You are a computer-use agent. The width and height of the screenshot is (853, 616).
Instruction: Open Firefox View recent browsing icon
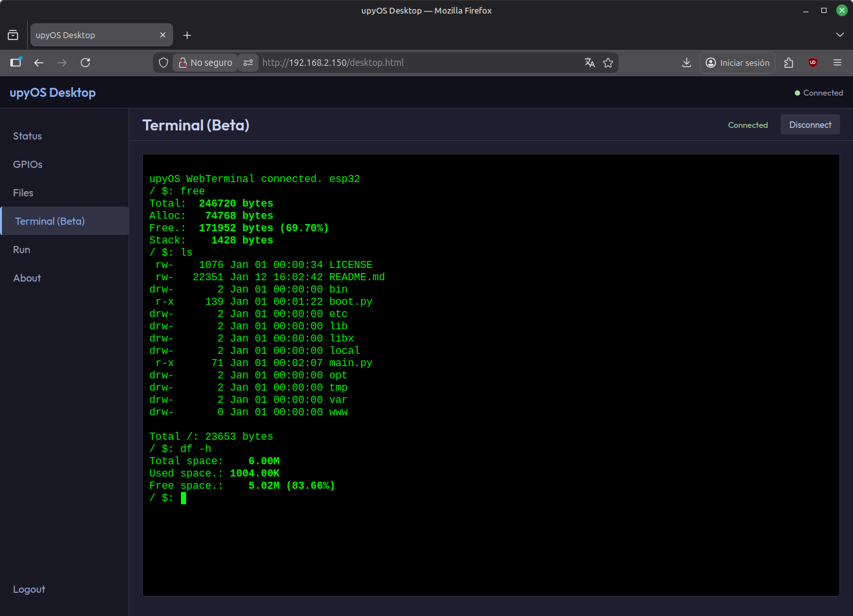click(13, 35)
